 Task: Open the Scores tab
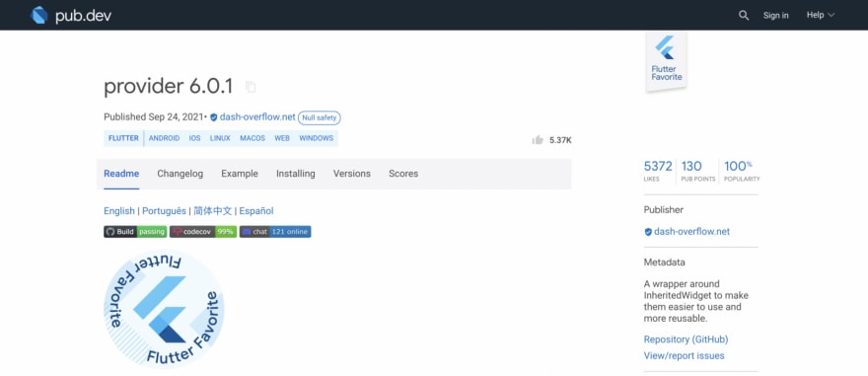point(403,174)
